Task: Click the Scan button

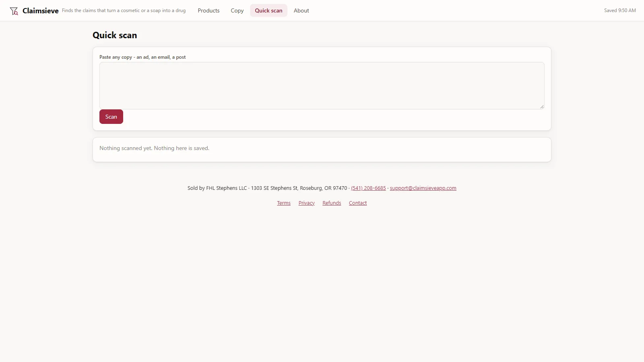Action: [111, 117]
